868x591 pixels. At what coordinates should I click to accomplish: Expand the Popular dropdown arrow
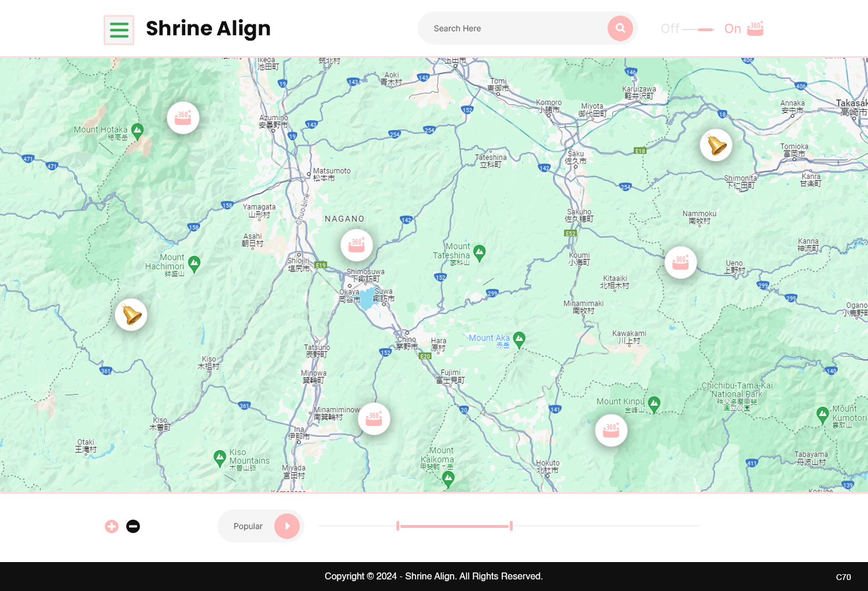point(287,526)
